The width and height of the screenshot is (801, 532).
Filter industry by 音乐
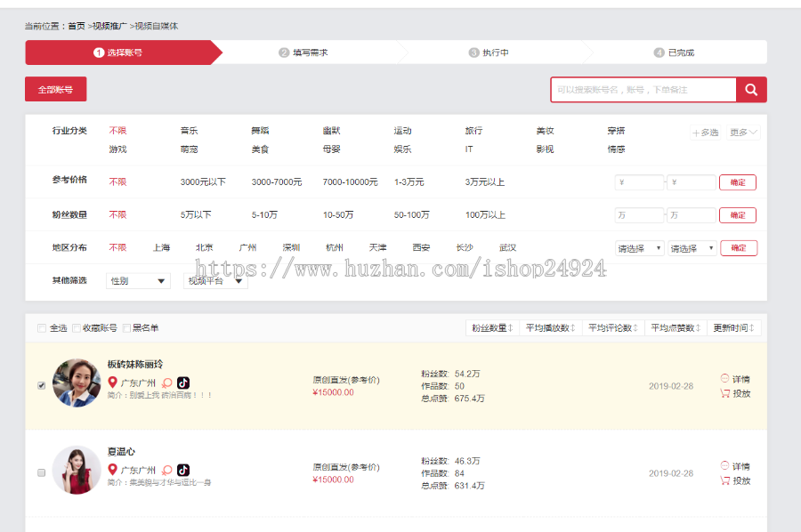(x=189, y=131)
